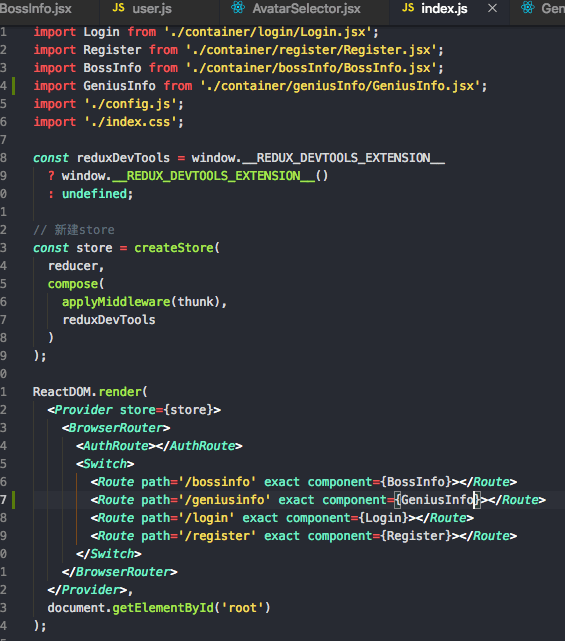This screenshot has height=641, width=565.
Task: Click the reduxDevTools constant declaration name
Action: pyautogui.click(x=123, y=158)
